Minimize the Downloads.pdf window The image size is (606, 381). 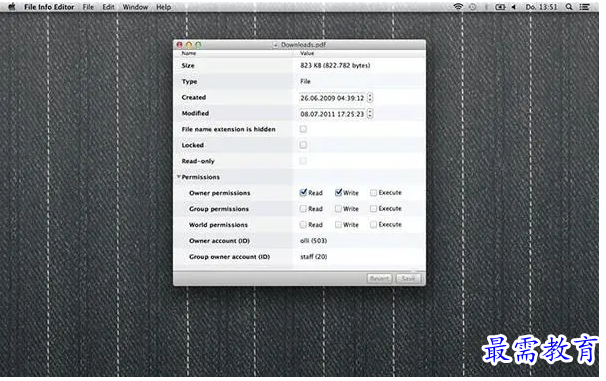click(189, 45)
